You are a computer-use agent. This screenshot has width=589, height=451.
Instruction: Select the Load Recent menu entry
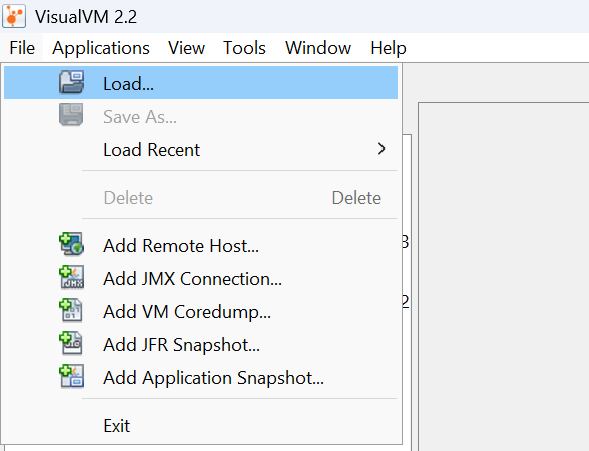(x=201, y=149)
